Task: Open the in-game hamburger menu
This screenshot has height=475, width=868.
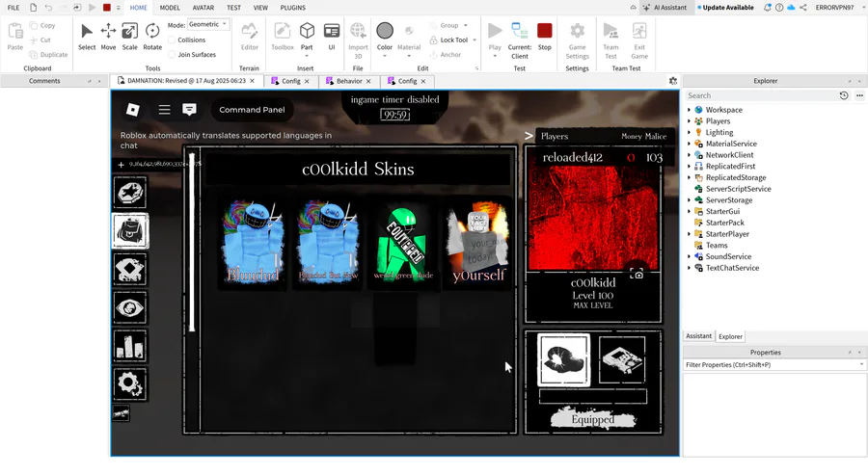Action: tap(164, 110)
